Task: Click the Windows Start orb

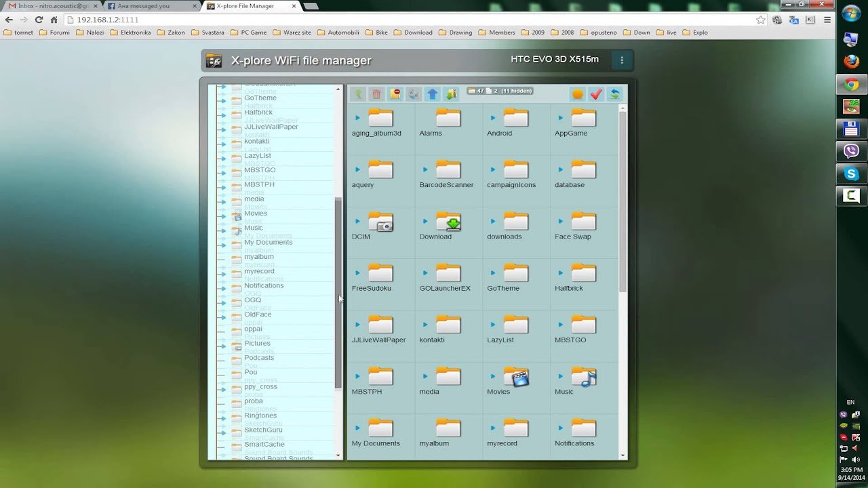Action: point(851,14)
